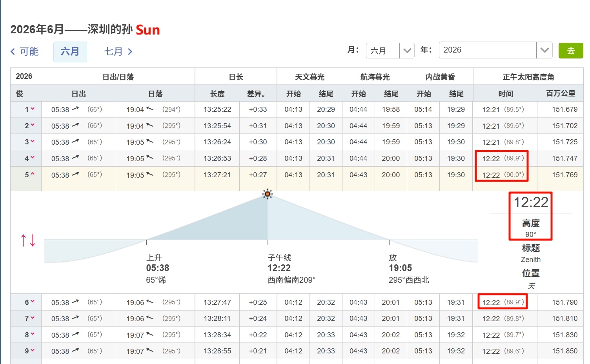Click sunset arrow icon in day 7 row
Screen dimensions: 590x364
point(149,318)
